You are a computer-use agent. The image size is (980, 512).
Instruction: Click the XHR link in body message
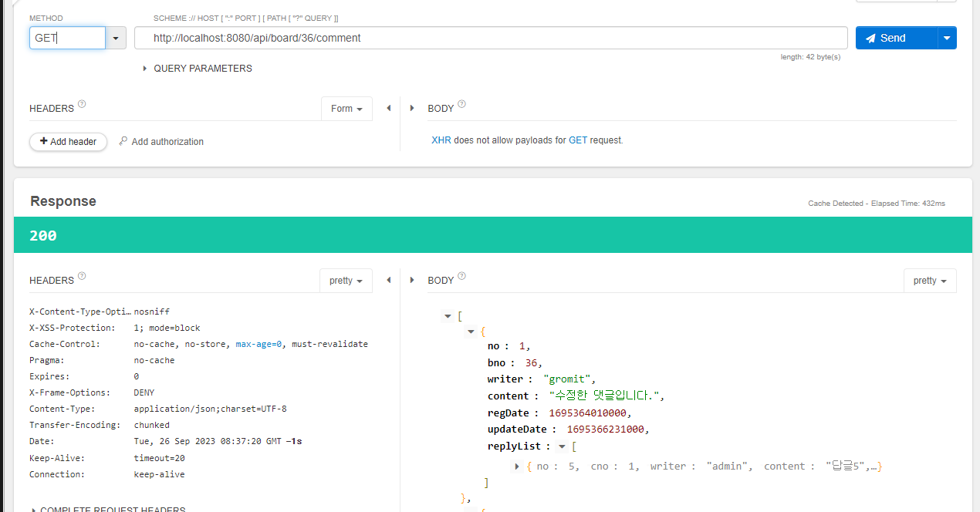[x=441, y=140]
